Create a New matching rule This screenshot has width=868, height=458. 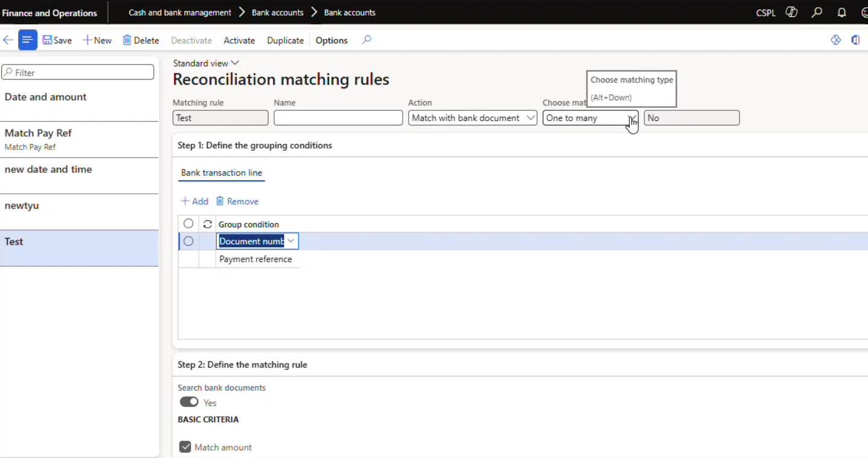[x=97, y=40]
